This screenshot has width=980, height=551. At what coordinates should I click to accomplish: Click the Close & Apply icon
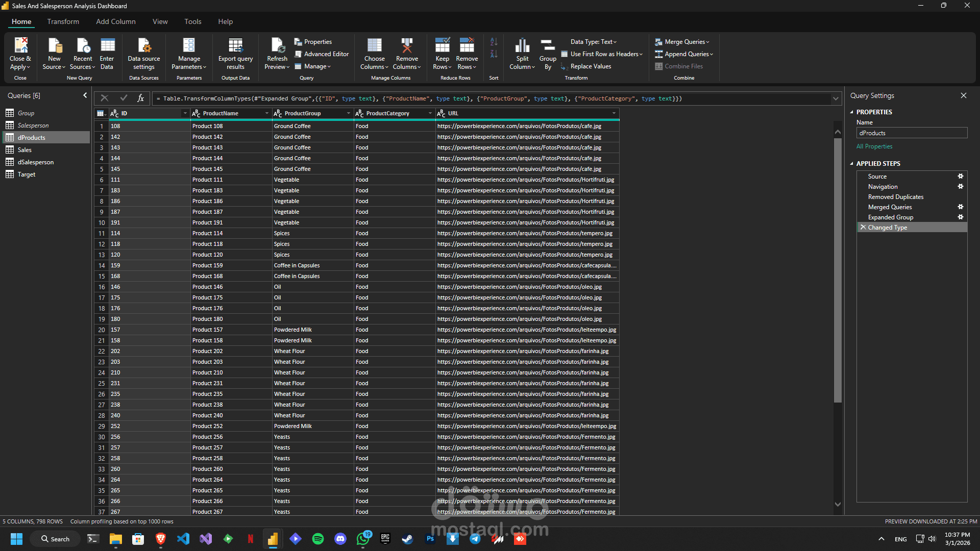[20, 45]
